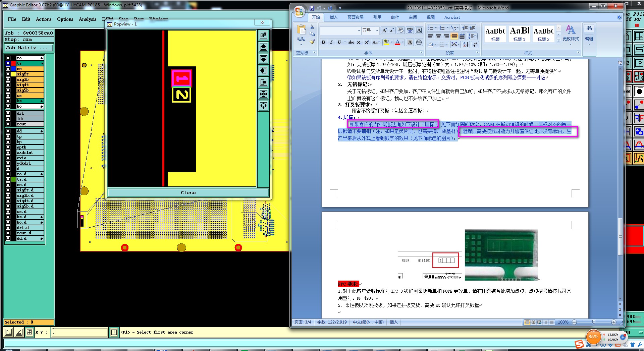
Task: Apply the 标题 2 style in Word
Action: pyautogui.click(x=543, y=34)
